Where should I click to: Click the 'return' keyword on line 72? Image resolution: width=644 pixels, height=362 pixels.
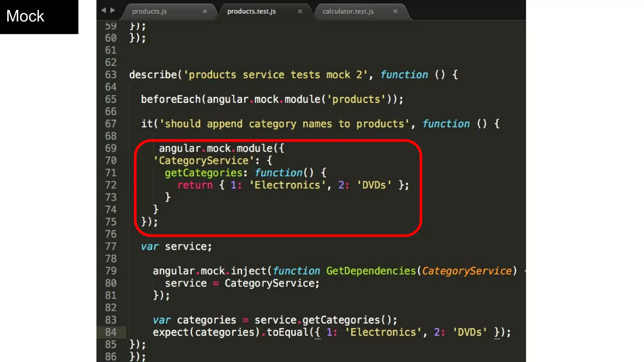[x=195, y=185]
